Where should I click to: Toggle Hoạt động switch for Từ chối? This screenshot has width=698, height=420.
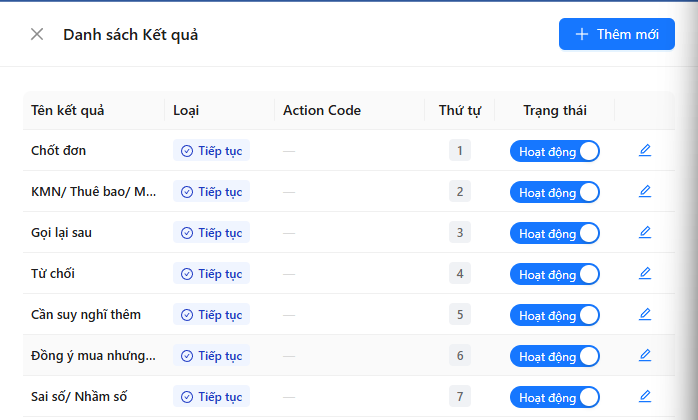tap(555, 274)
